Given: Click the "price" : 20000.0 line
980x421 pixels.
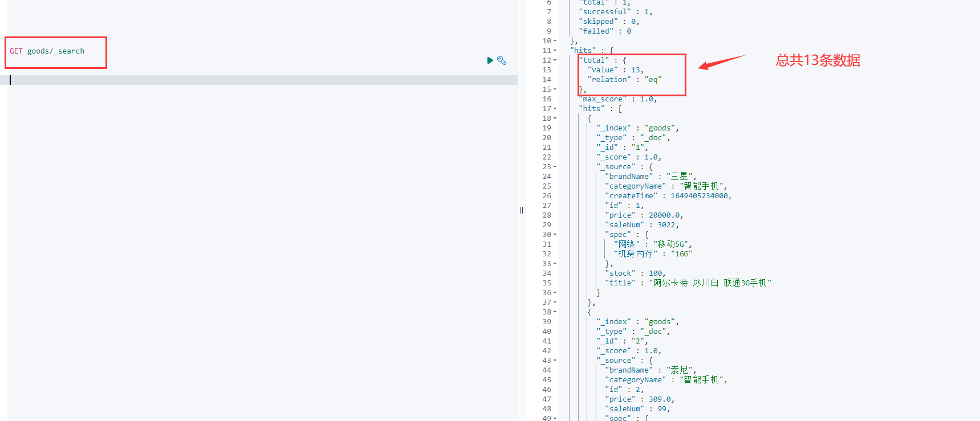Looking at the screenshot, I should pos(644,215).
